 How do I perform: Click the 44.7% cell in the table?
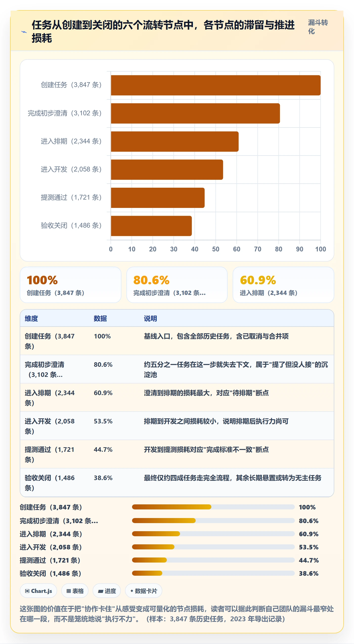click(103, 449)
